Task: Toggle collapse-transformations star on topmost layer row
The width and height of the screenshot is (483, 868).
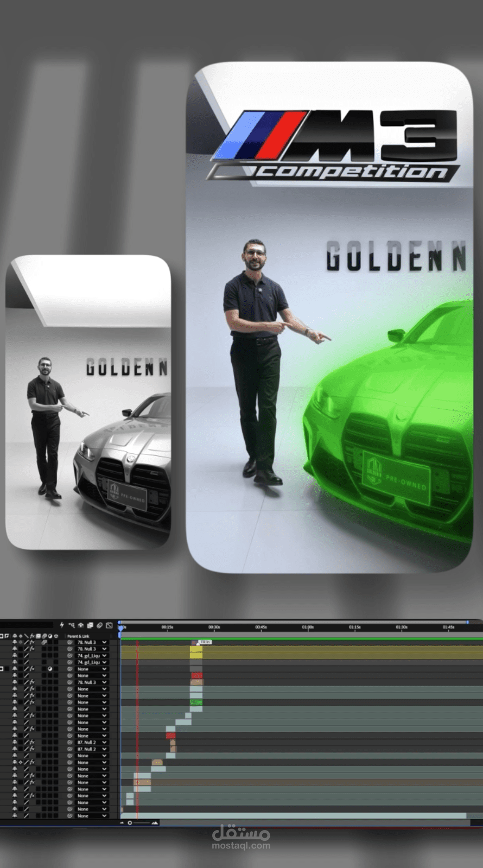Action: pos(21,642)
